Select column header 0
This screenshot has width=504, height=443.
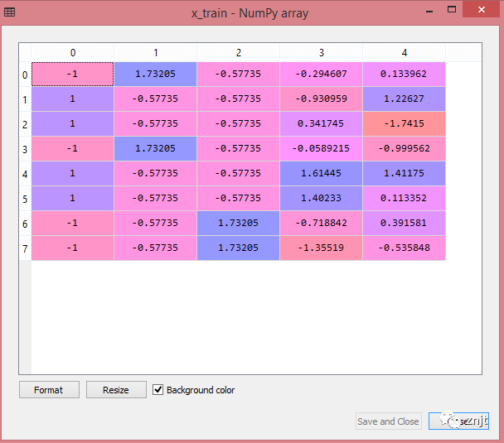[x=73, y=53]
